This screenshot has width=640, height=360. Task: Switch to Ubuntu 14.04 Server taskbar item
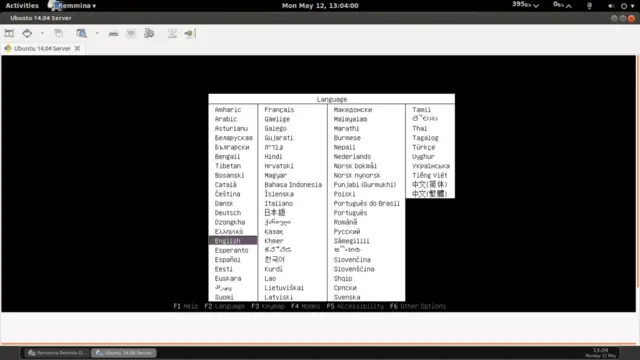pos(124,353)
